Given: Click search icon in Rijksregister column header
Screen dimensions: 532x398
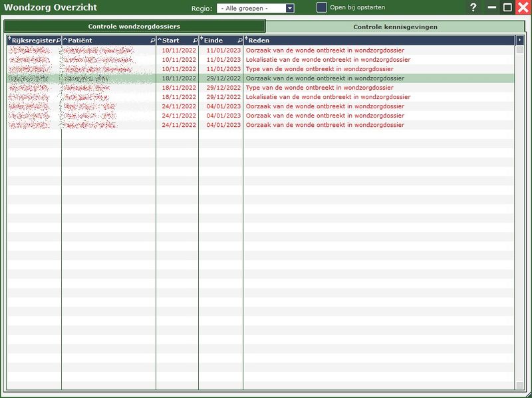Looking at the screenshot, I should point(58,41).
